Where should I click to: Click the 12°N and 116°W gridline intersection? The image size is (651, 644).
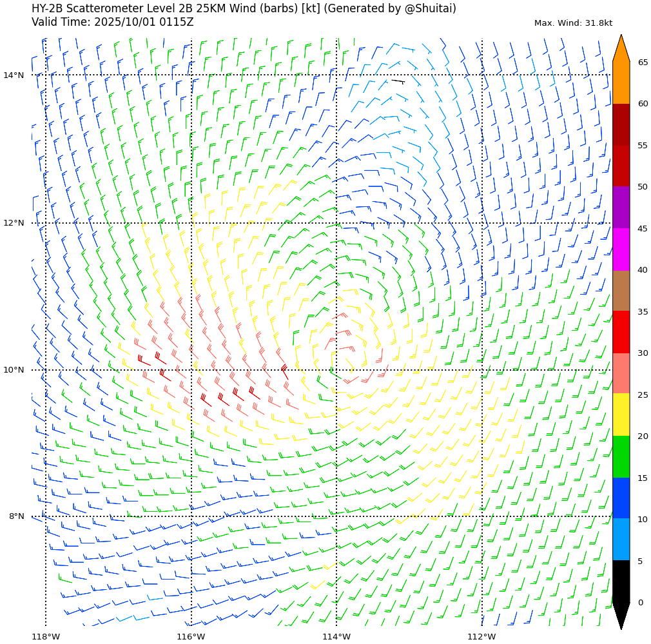191,223
